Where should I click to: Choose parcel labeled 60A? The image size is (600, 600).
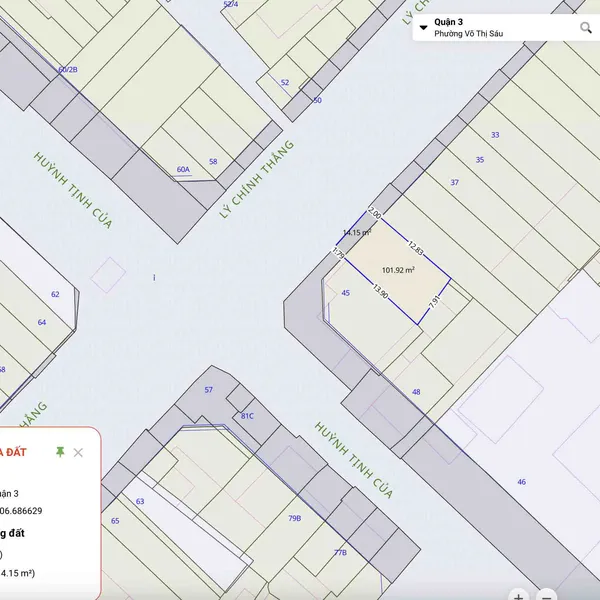tap(183, 170)
